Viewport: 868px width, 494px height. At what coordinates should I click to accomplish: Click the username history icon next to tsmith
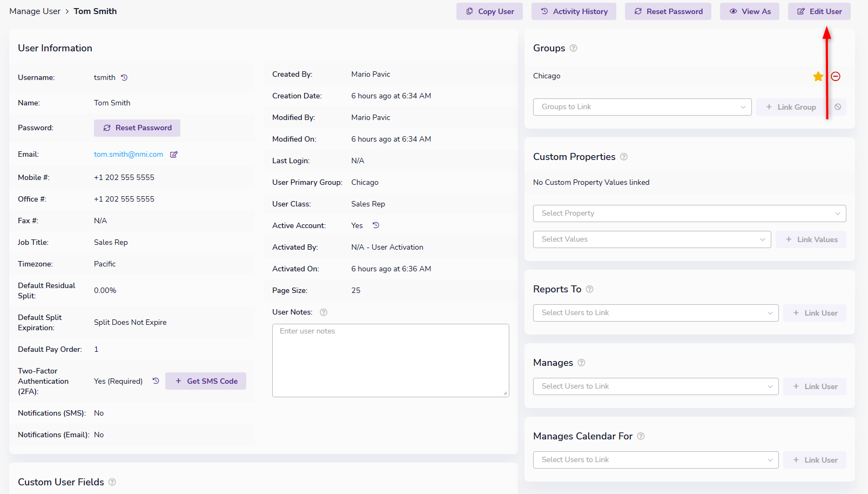pyautogui.click(x=124, y=77)
